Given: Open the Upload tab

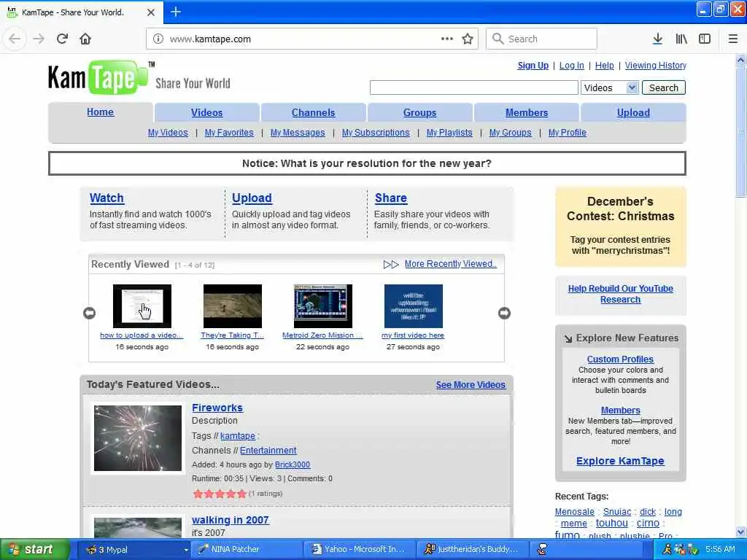Looking at the screenshot, I should click(633, 112).
